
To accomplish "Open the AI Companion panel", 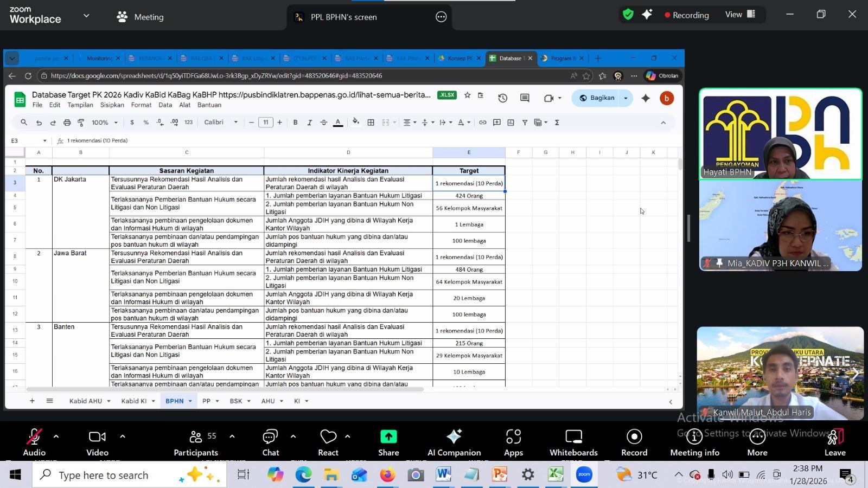I will [454, 437].
